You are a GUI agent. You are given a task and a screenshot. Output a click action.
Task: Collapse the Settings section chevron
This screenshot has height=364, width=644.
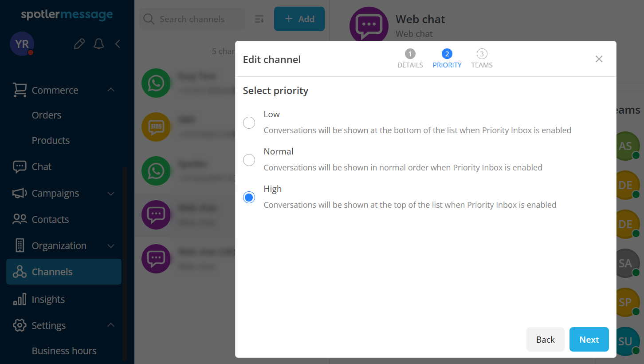pyautogui.click(x=111, y=325)
